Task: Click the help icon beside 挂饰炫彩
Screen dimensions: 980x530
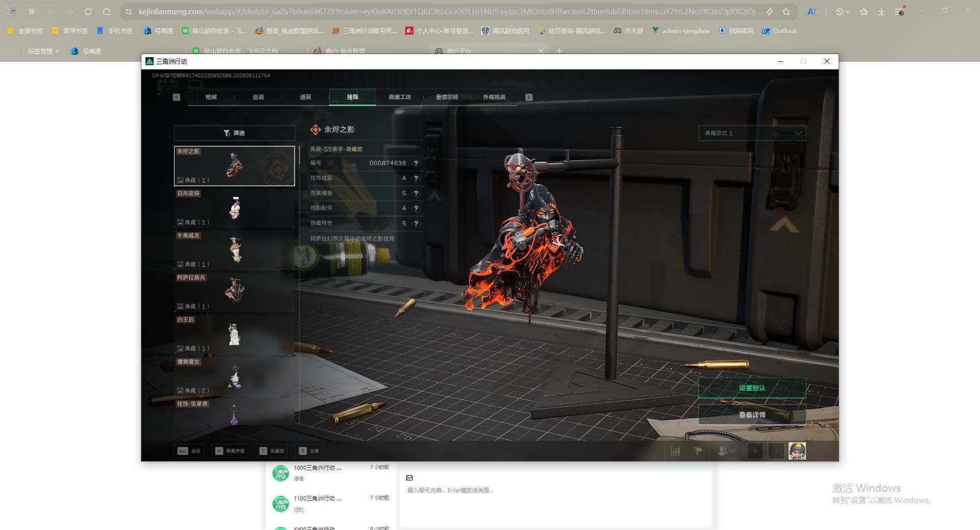Action: [x=416, y=179]
